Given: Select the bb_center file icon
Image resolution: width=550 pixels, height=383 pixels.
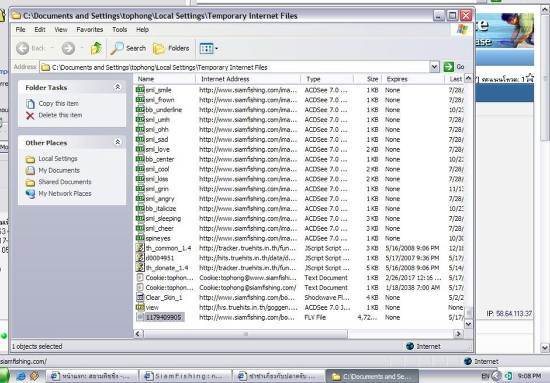Looking at the screenshot, I should point(140,159).
